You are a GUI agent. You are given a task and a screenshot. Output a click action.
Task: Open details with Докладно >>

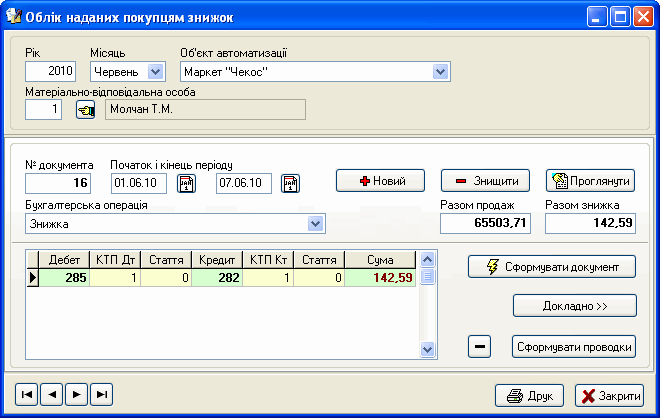click(x=575, y=306)
